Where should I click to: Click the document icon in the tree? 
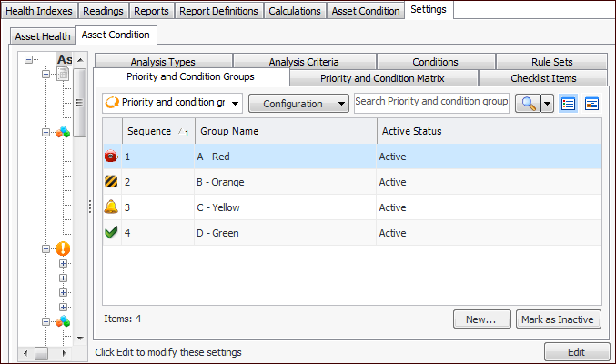63,75
